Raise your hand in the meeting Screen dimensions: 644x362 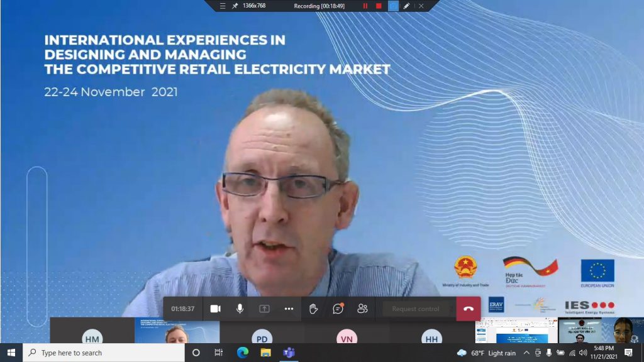tap(313, 309)
